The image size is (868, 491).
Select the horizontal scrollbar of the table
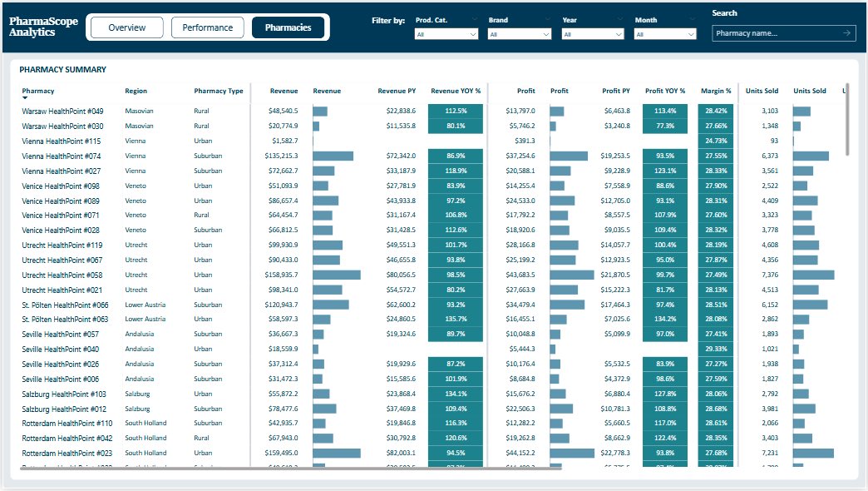[291, 469]
